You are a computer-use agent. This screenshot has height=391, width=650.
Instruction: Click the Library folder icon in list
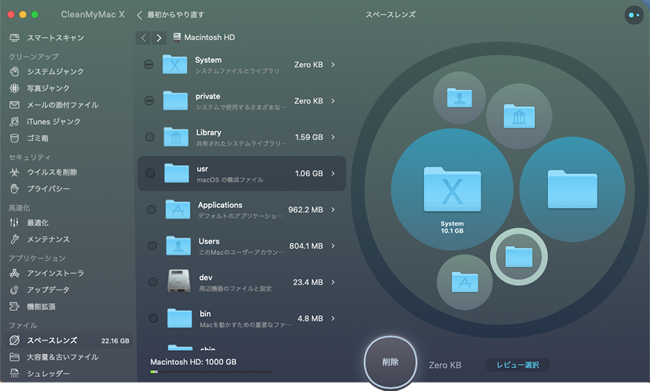pos(176,137)
